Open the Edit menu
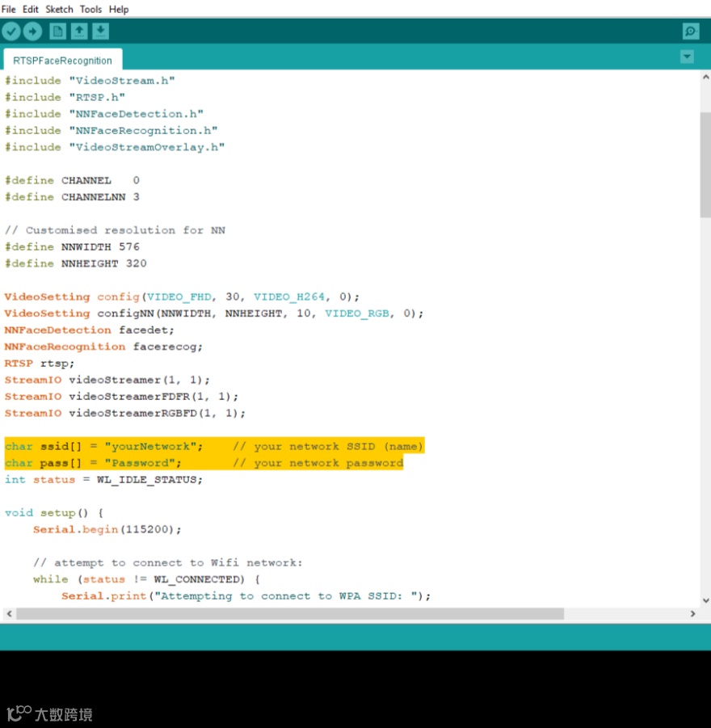 (30, 9)
